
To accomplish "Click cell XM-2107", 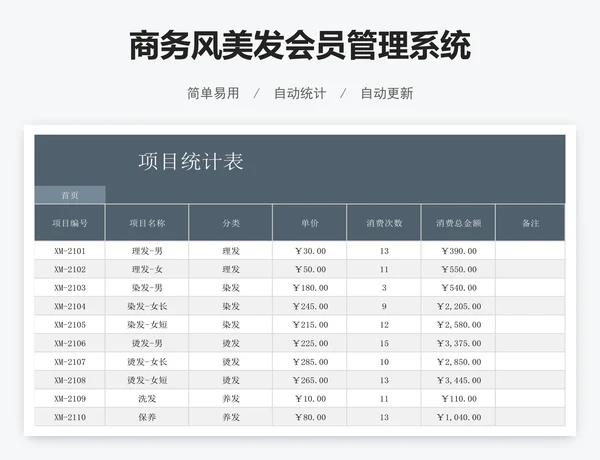I will 70,362.
